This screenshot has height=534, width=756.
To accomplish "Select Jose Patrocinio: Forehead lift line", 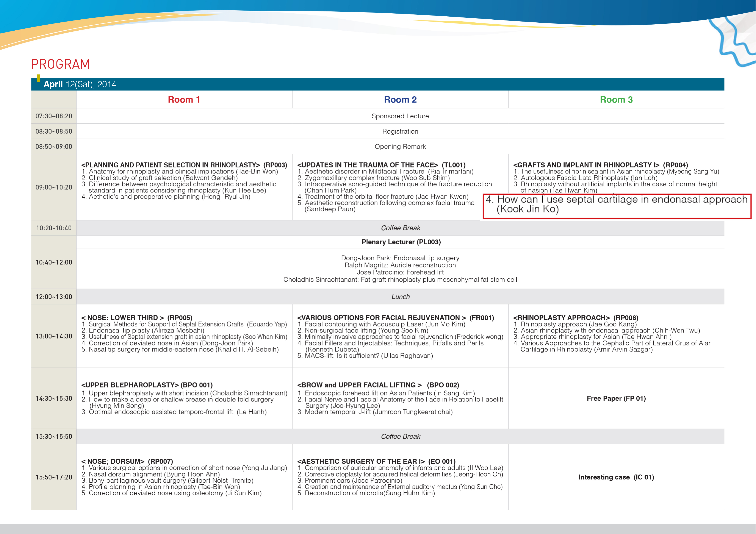I will pyautogui.click(x=400, y=272).
